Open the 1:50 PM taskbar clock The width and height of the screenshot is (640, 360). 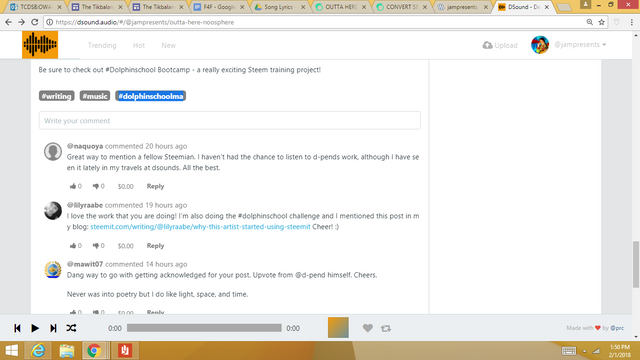pyautogui.click(x=619, y=351)
